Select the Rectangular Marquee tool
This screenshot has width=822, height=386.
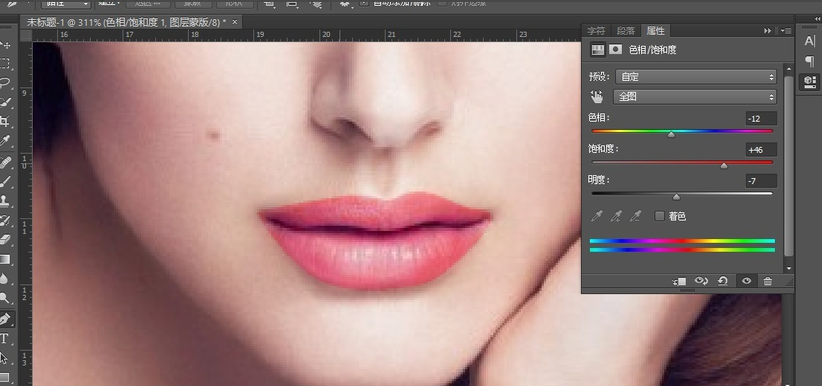pos(5,63)
